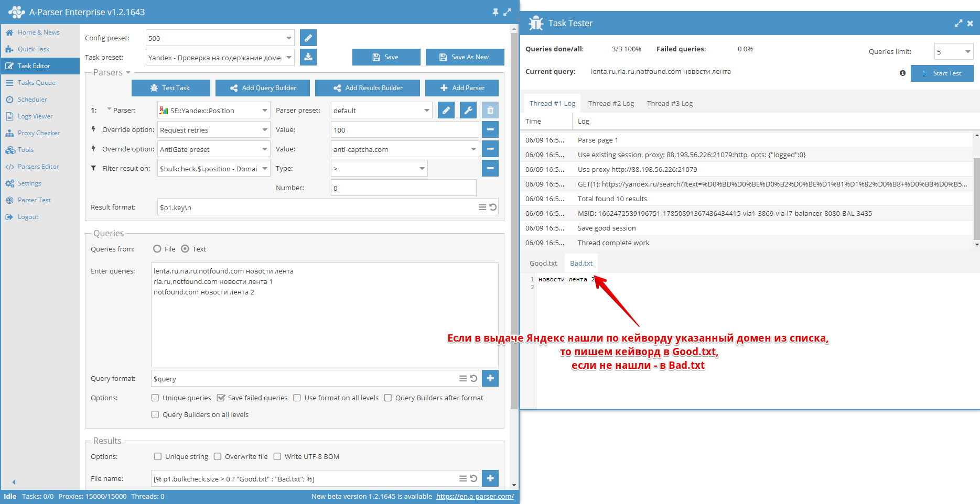Enable the Overwrite file checkbox
Image resolution: width=980 pixels, height=504 pixels.
coord(218,456)
